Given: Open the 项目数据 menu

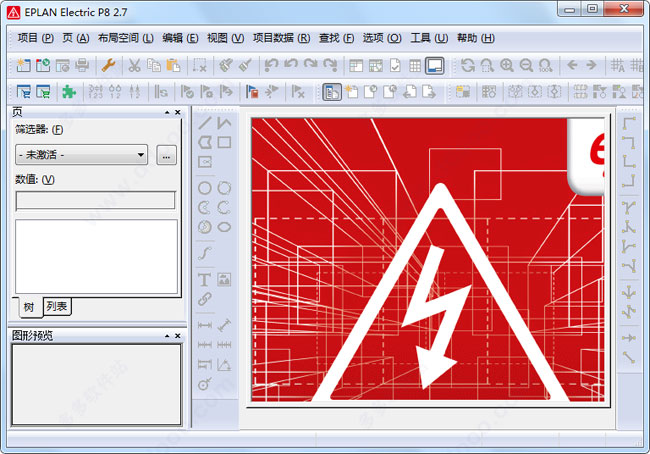Looking at the screenshot, I should point(280,38).
